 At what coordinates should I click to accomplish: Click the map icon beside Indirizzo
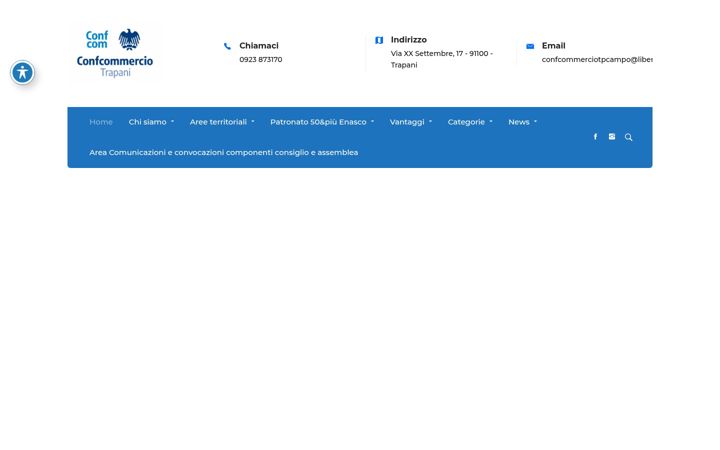[379, 40]
